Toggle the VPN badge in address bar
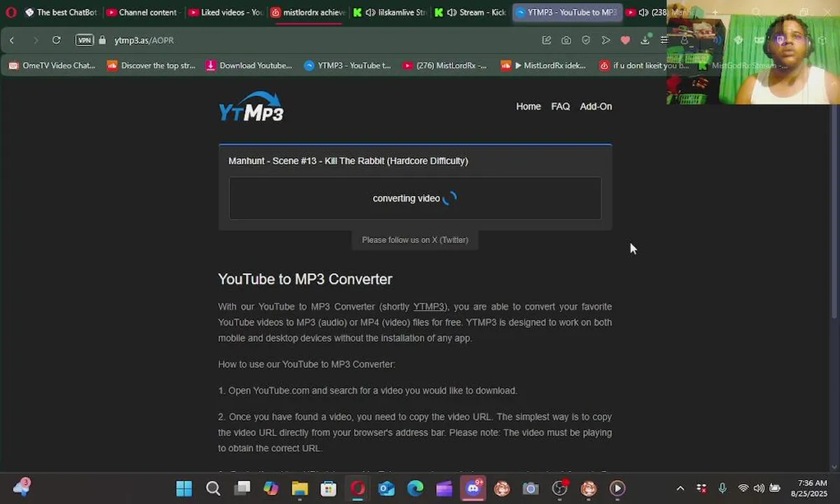 pyautogui.click(x=85, y=41)
